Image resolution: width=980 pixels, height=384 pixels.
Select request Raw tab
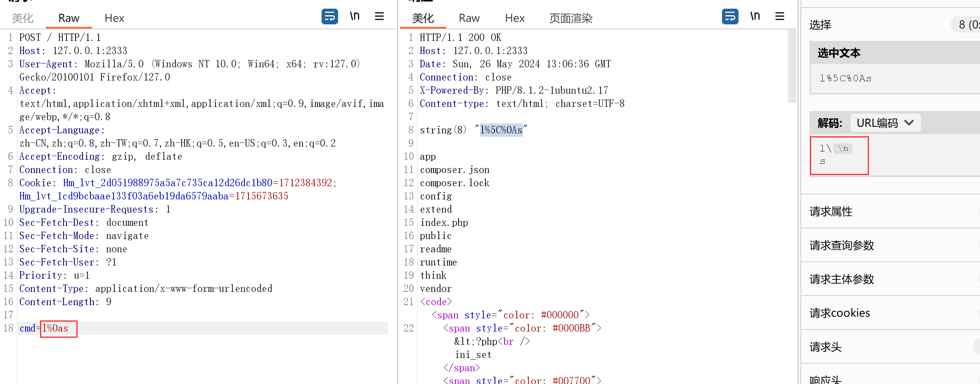[69, 18]
